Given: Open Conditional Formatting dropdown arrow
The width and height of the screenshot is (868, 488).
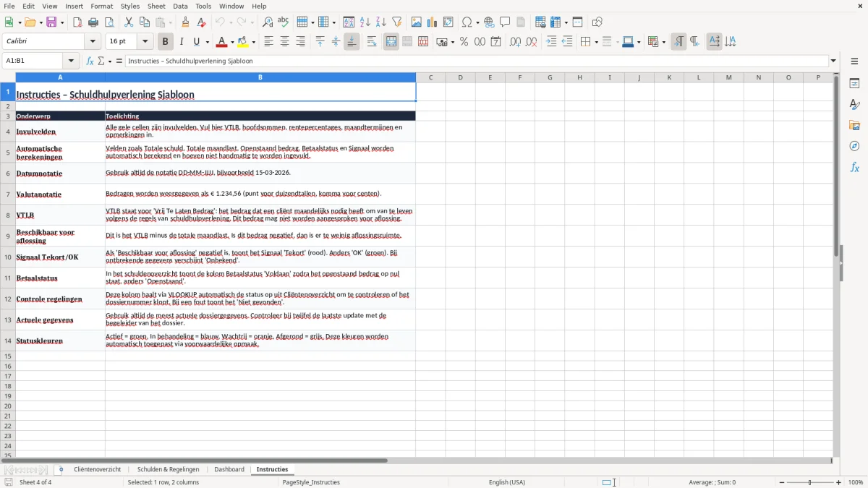Looking at the screenshot, I should (663, 42).
